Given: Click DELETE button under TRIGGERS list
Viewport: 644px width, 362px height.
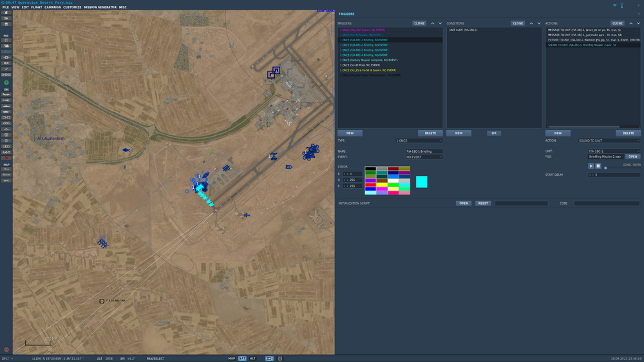Looking at the screenshot, I should (x=430, y=133).
